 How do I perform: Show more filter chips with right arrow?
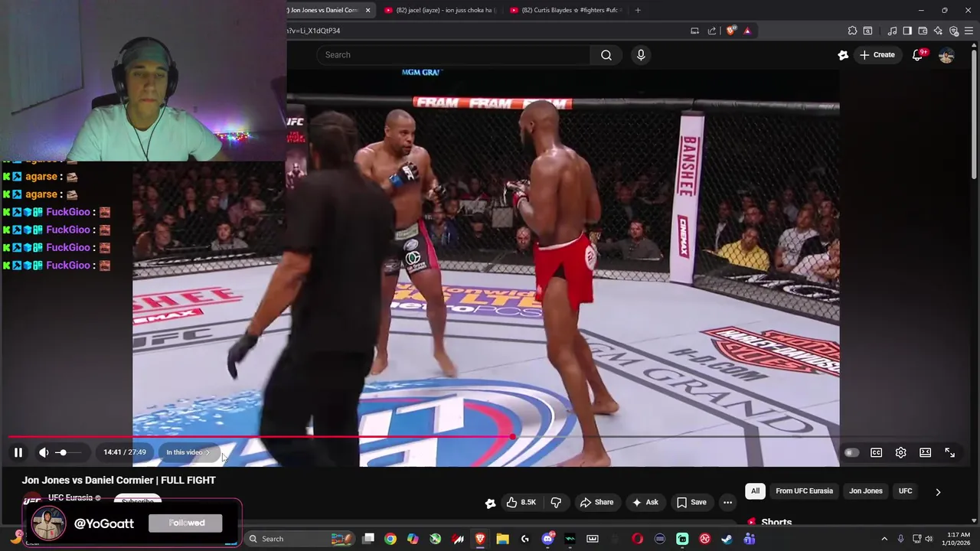tap(938, 492)
